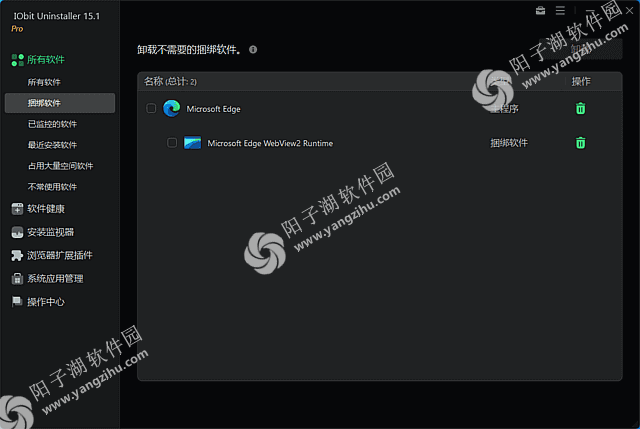This screenshot has width=640, height=429.
Task: Go to 安装监视器
Action: click(x=51, y=232)
